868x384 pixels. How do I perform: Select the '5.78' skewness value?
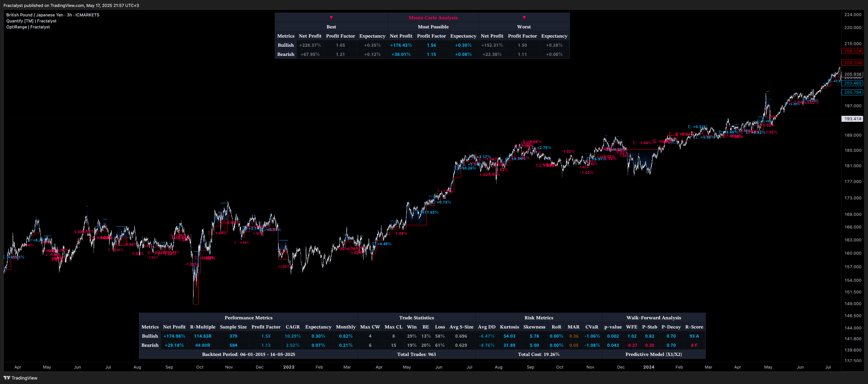[x=534, y=336]
